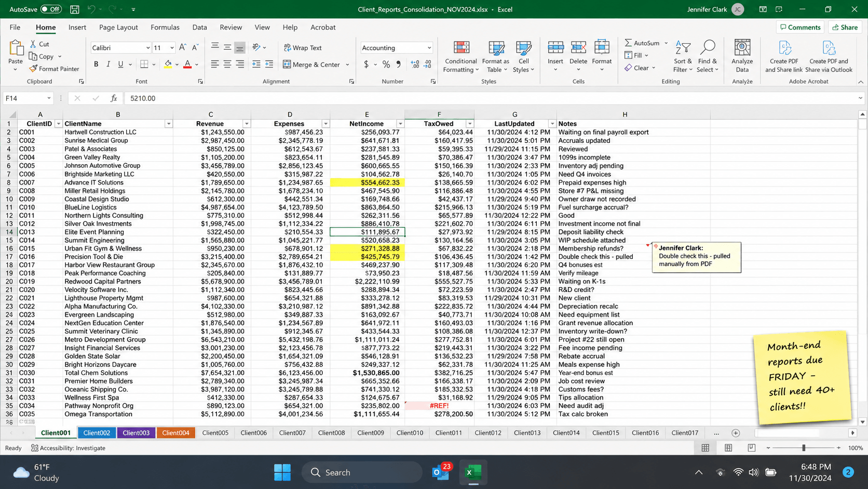The height and width of the screenshot is (489, 868).
Task: Click Insert cells icon
Action: pos(555,48)
